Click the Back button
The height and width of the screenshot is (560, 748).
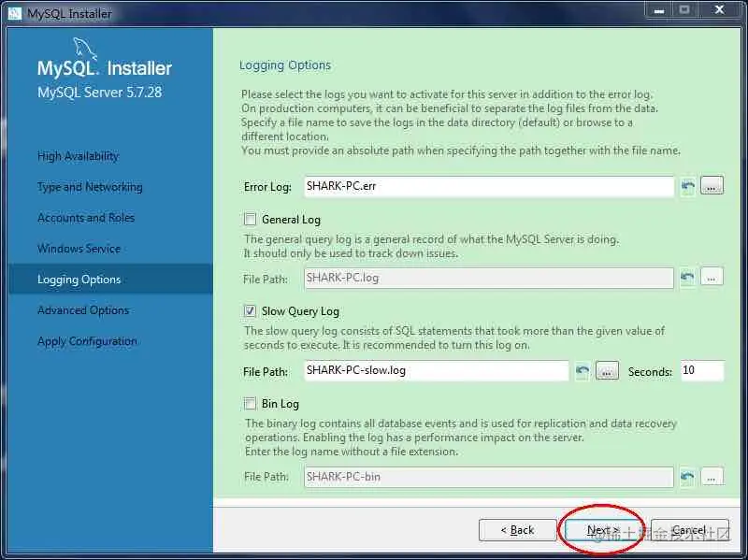click(518, 530)
